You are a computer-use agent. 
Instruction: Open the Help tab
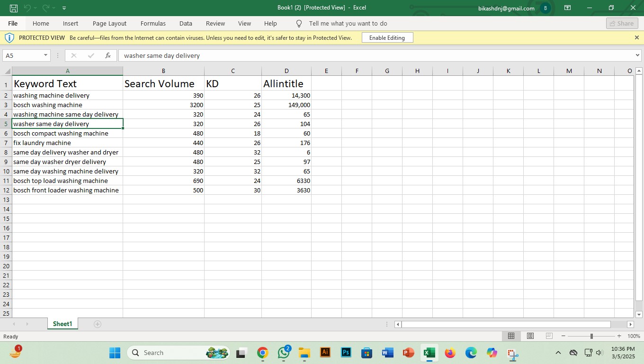[x=270, y=24]
